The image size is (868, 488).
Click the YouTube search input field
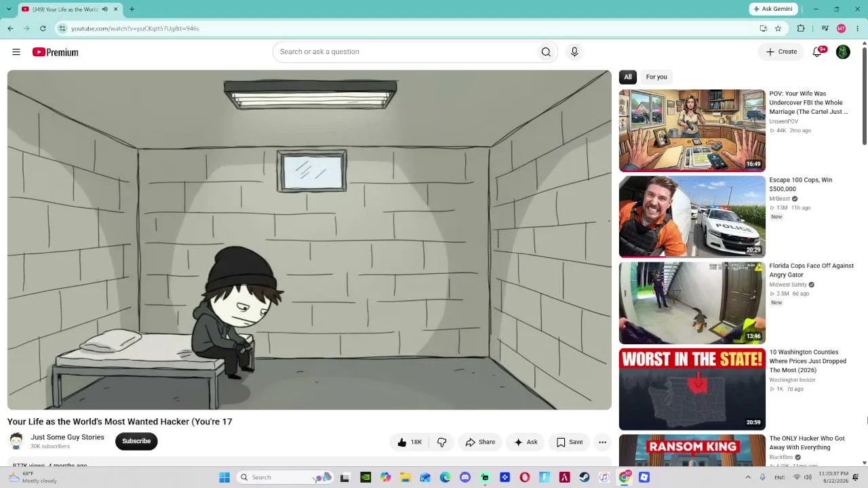(404, 52)
